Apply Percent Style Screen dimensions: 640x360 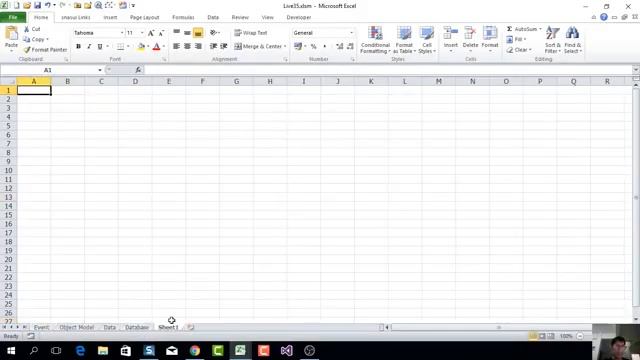(x=313, y=47)
